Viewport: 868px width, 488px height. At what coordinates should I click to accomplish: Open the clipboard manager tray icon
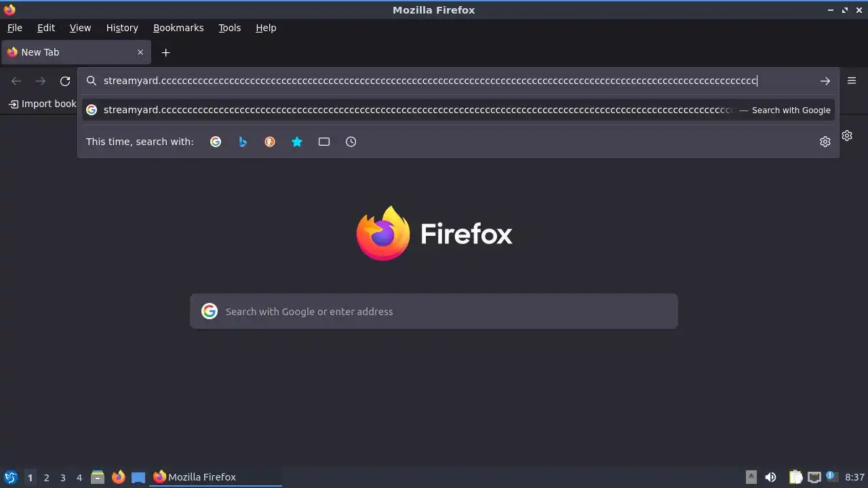[x=795, y=477]
